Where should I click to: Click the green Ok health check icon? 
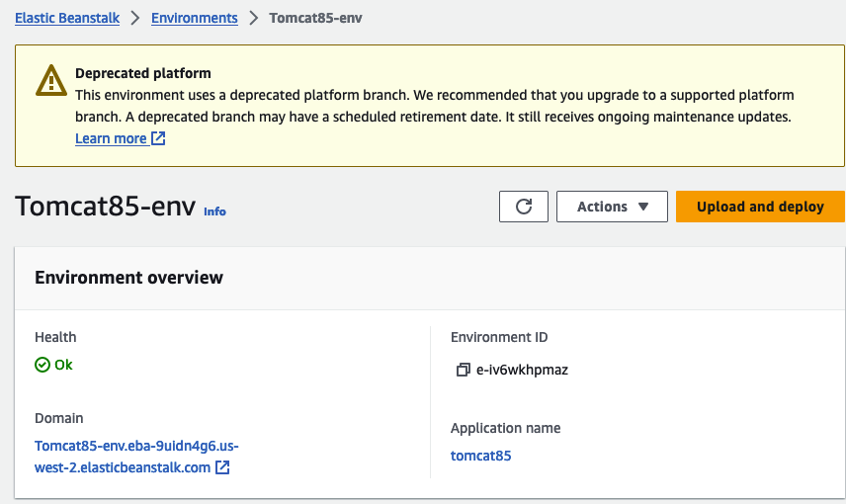click(42, 365)
